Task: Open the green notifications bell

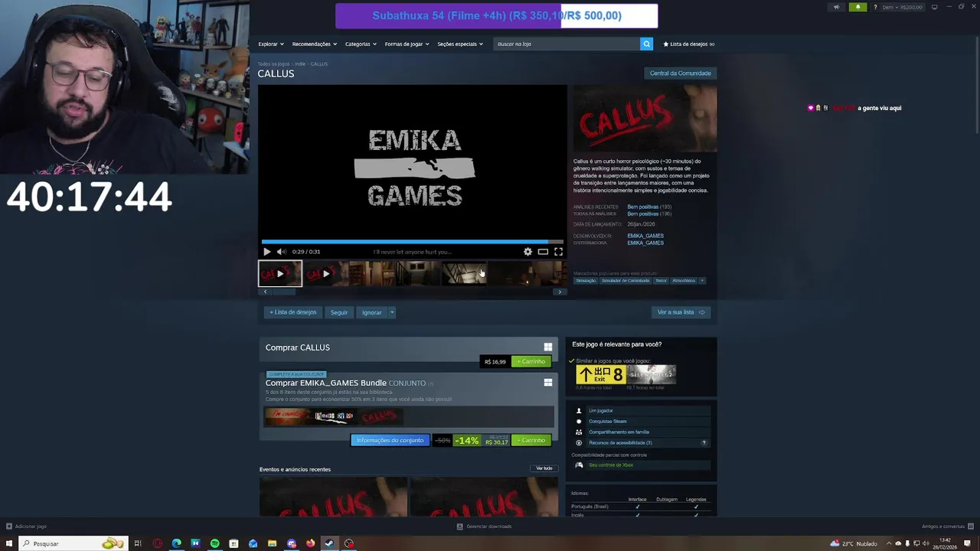Action: point(857,7)
